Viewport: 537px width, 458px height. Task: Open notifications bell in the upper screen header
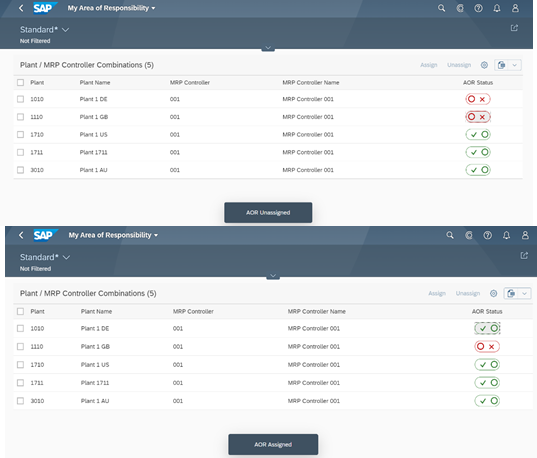click(497, 8)
